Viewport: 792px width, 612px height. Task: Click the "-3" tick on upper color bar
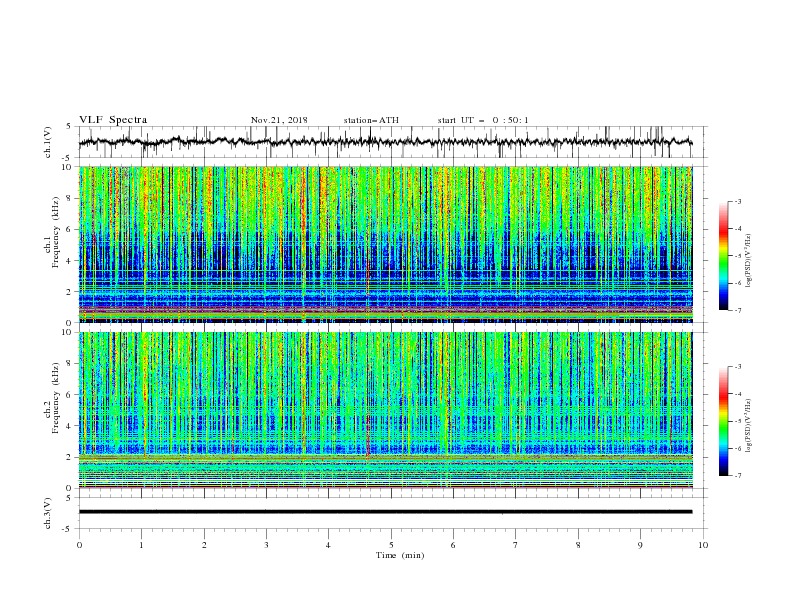pos(737,201)
